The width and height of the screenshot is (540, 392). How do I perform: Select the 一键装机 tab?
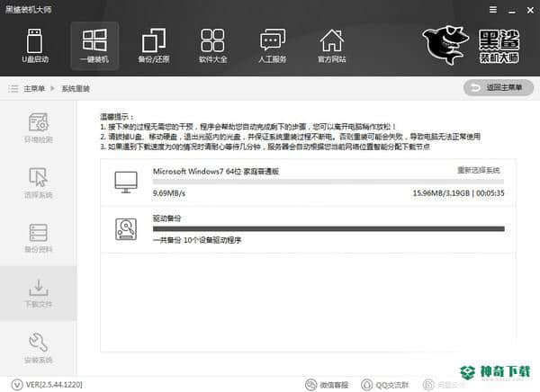[x=94, y=46]
